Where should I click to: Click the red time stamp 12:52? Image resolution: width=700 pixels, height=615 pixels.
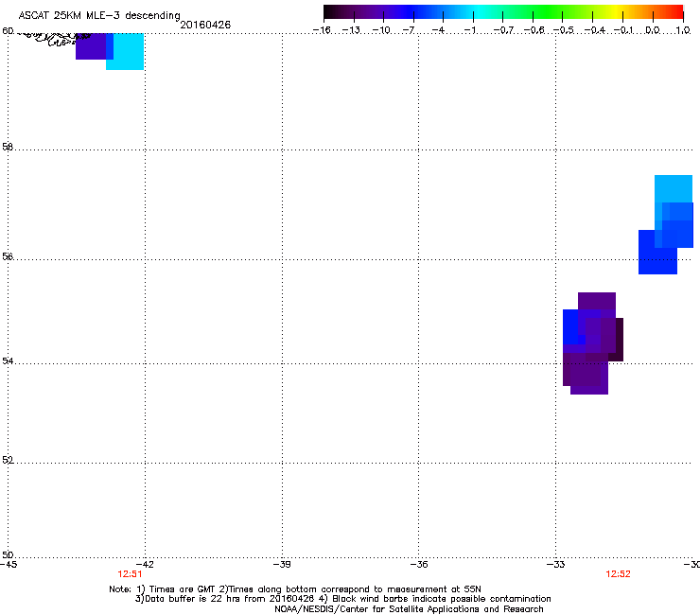(618, 574)
